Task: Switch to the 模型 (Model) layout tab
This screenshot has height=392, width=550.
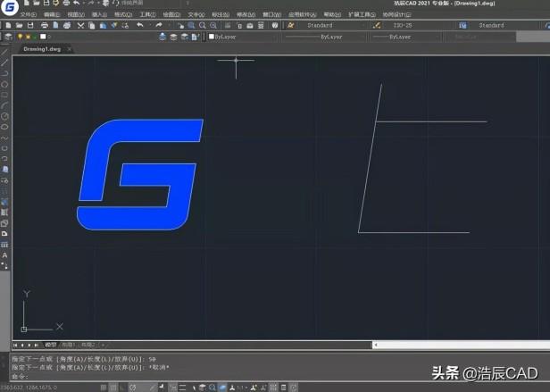Action: (51, 345)
